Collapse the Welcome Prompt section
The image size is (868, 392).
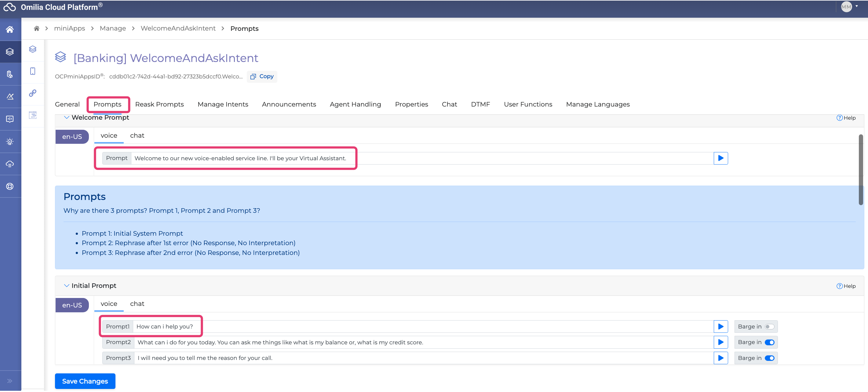(66, 117)
